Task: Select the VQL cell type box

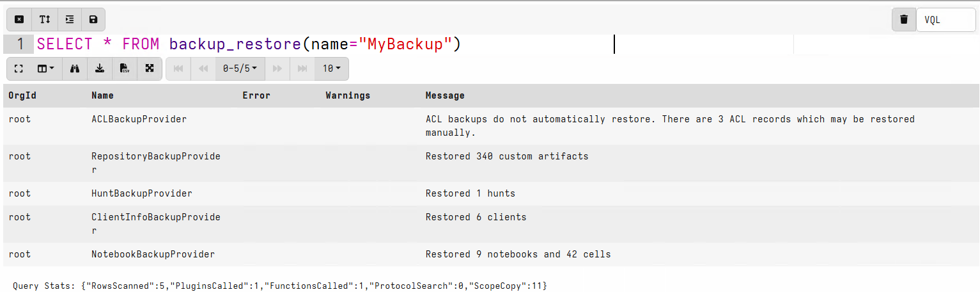Action: click(946, 20)
